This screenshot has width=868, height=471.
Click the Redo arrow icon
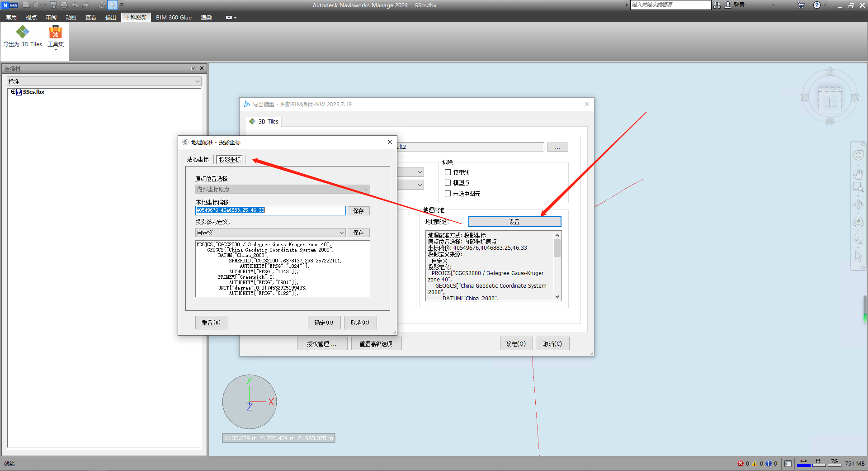tap(85, 5)
